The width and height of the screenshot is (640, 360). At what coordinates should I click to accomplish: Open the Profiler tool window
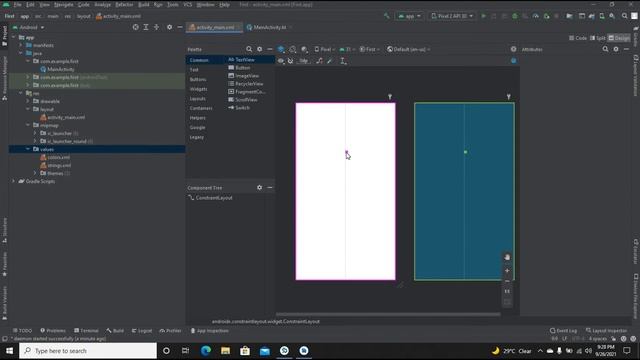coord(170,331)
